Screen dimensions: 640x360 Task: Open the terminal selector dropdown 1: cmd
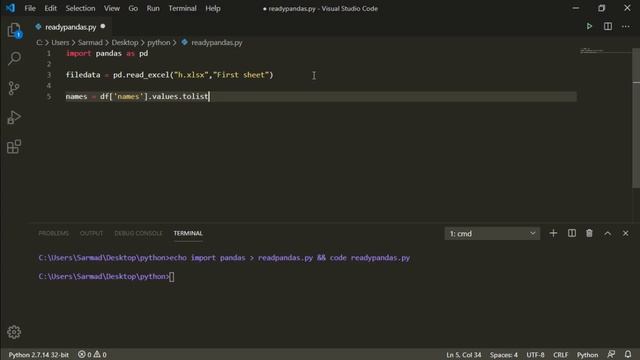point(492,233)
